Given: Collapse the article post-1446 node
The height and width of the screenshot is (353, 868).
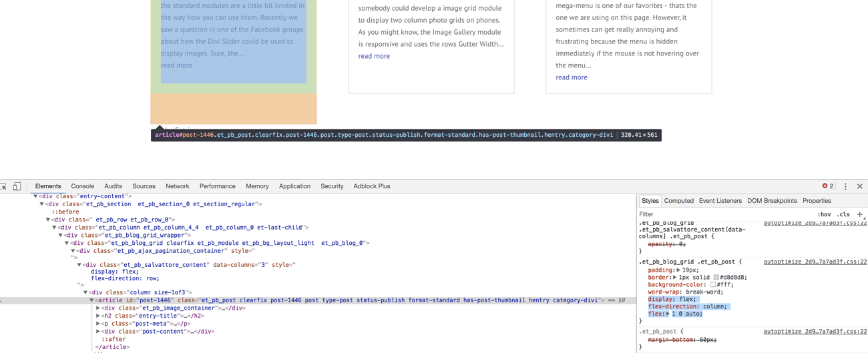Looking at the screenshot, I should coord(91,300).
